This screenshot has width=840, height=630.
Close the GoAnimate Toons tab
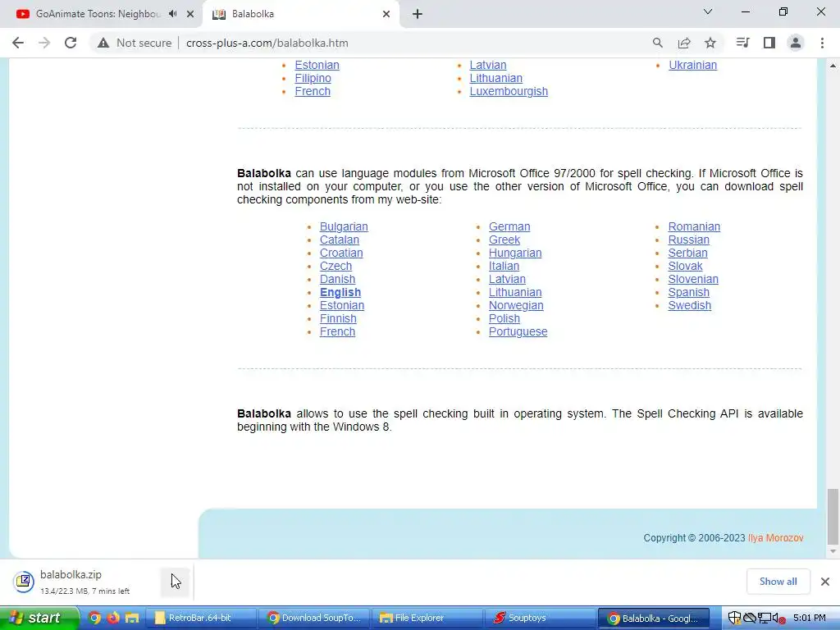190,14
